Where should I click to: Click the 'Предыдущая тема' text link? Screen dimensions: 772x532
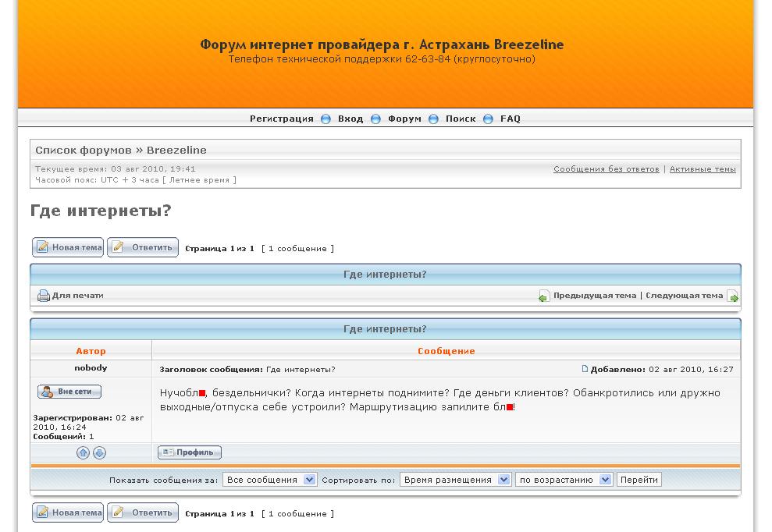click(595, 296)
